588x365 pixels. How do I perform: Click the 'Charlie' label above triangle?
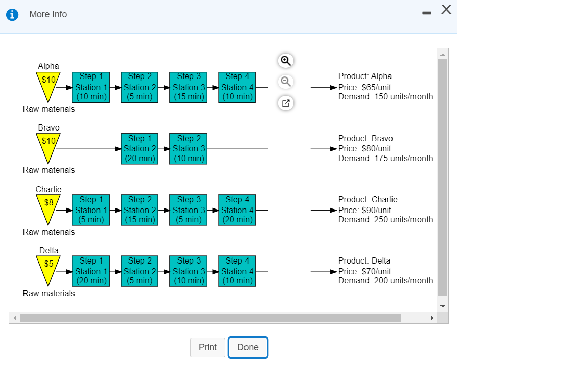pos(48,189)
